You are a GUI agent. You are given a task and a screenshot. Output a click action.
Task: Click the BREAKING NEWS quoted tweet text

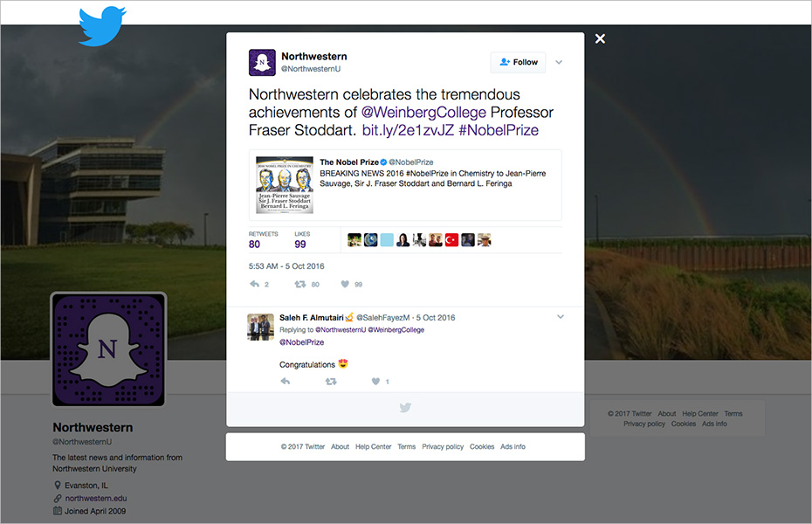click(x=432, y=179)
